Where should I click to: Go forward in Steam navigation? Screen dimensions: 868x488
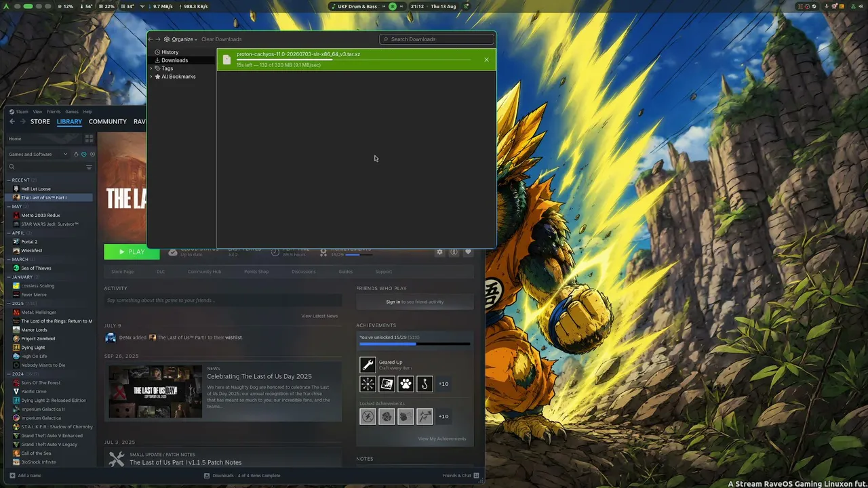(x=23, y=122)
